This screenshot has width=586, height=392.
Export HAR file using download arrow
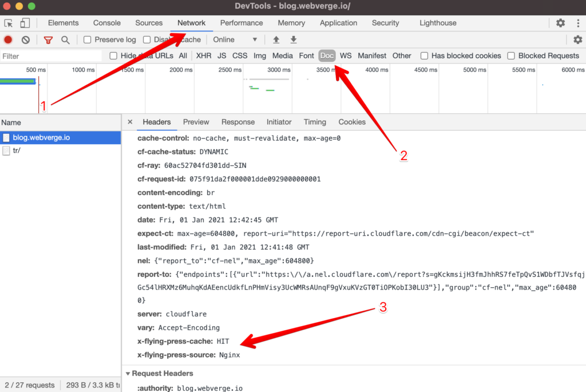(x=293, y=39)
